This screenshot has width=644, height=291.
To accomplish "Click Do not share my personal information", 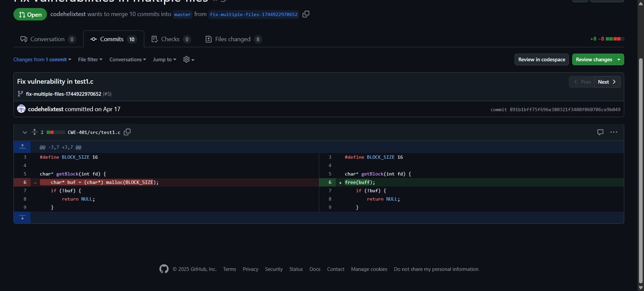I will [436, 269].
